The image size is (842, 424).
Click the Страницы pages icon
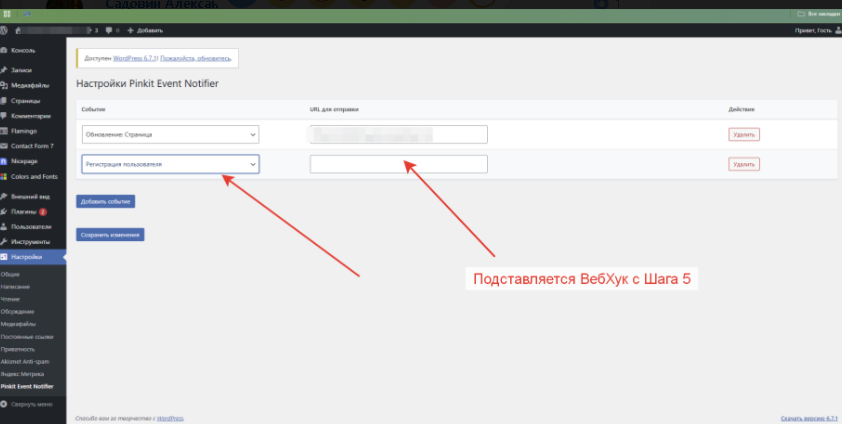point(4,101)
